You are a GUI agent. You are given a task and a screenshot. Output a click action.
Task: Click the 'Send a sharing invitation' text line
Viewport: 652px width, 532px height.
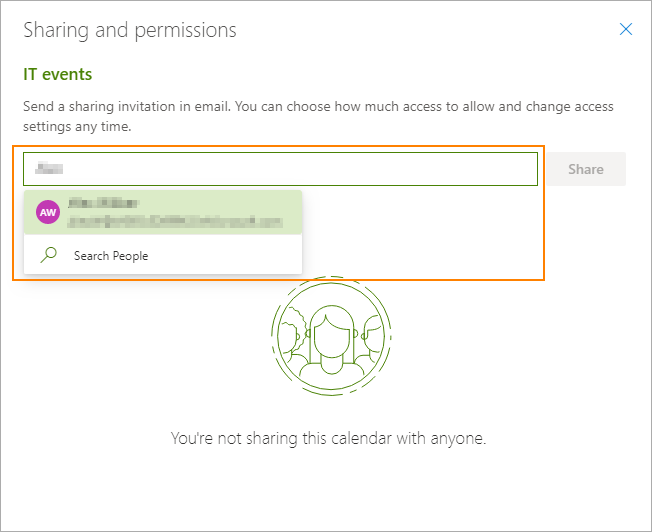click(x=318, y=106)
